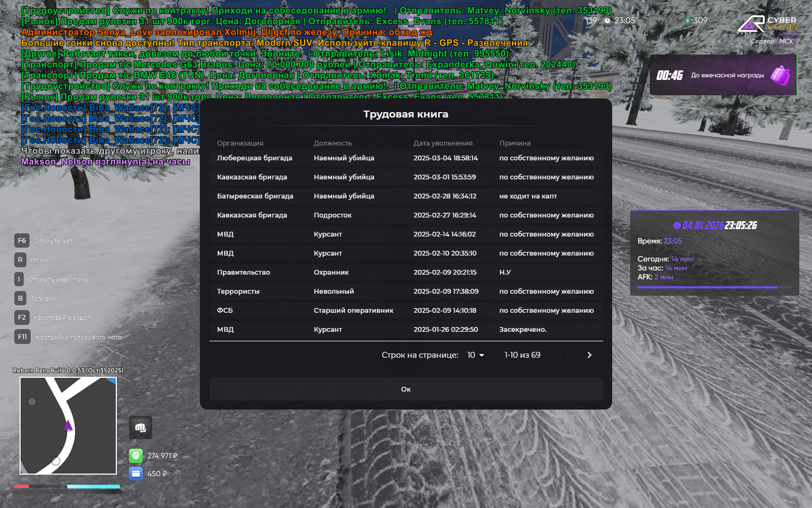Select the Люберецкая бригада row
Image resolution: width=812 pixels, height=508 pixels.
(406, 158)
